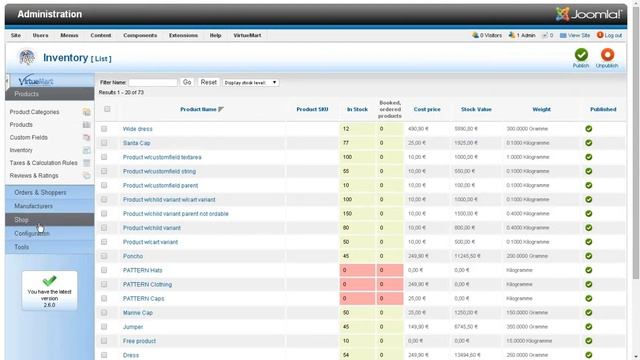The height and width of the screenshot is (360, 640).
Task: Click the latest version green checkmark
Action: point(49,280)
